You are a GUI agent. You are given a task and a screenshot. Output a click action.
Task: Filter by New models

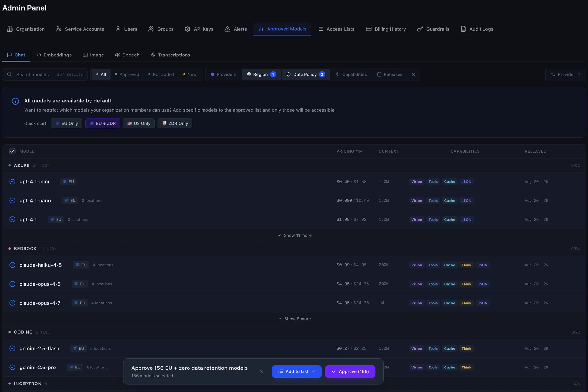click(x=190, y=74)
